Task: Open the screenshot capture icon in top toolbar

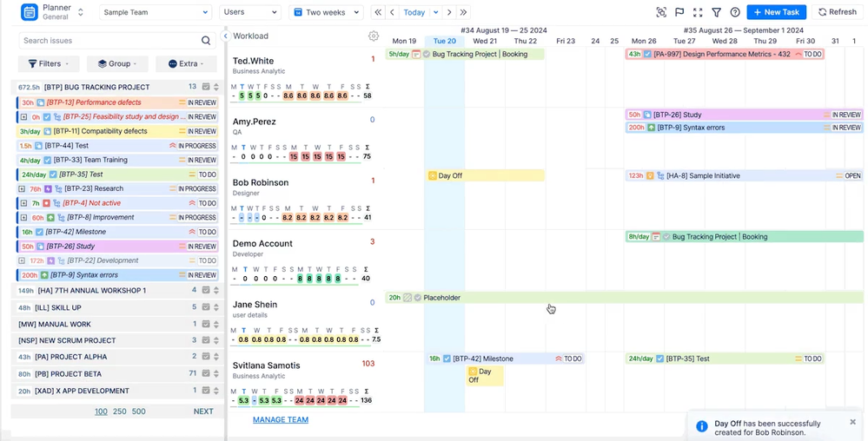Action: pos(661,12)
